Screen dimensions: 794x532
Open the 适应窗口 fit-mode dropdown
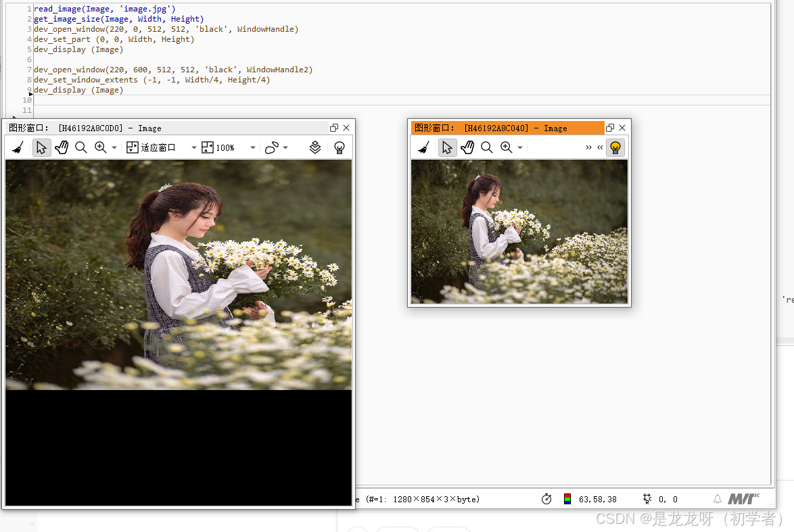coord(193,147)
